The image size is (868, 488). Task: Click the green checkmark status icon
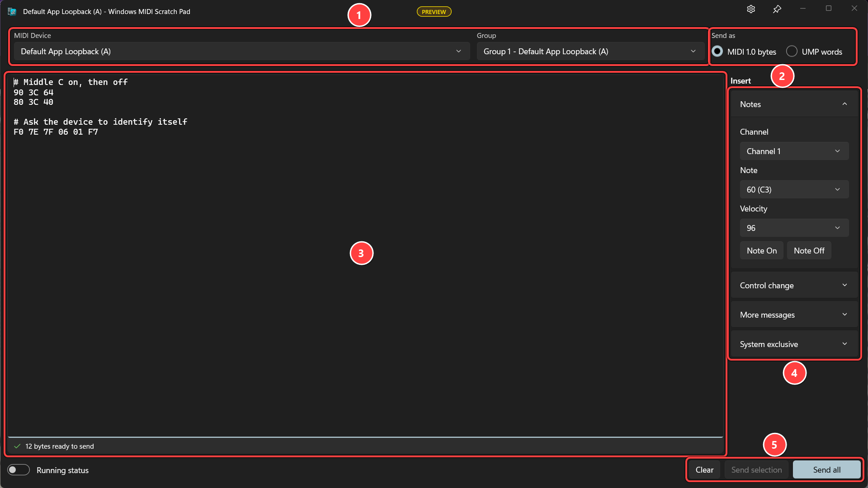[x=17, y=446]
